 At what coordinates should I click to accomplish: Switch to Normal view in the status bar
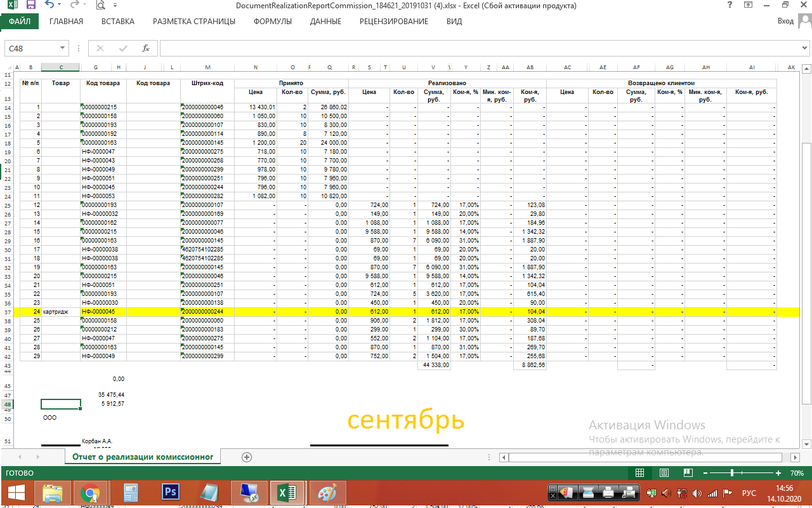coord(640,473)
